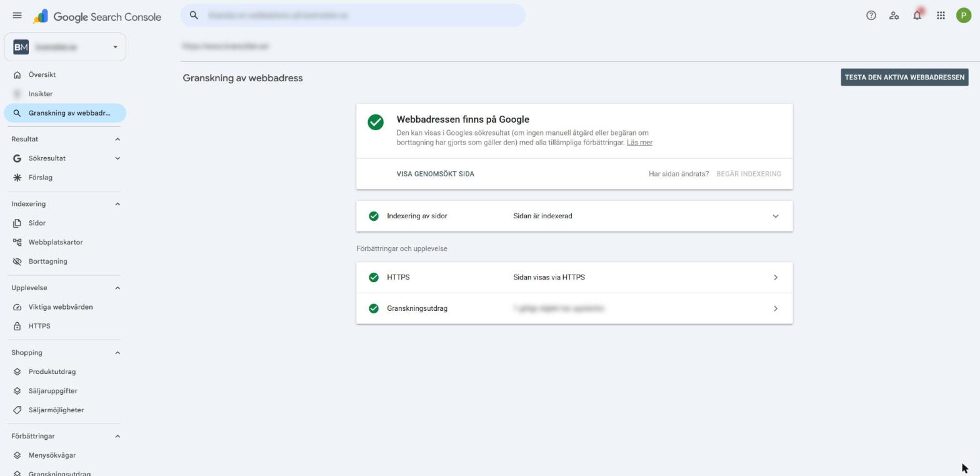
Task: Click the Förslag star icon
Action: [x=17, y=178]
